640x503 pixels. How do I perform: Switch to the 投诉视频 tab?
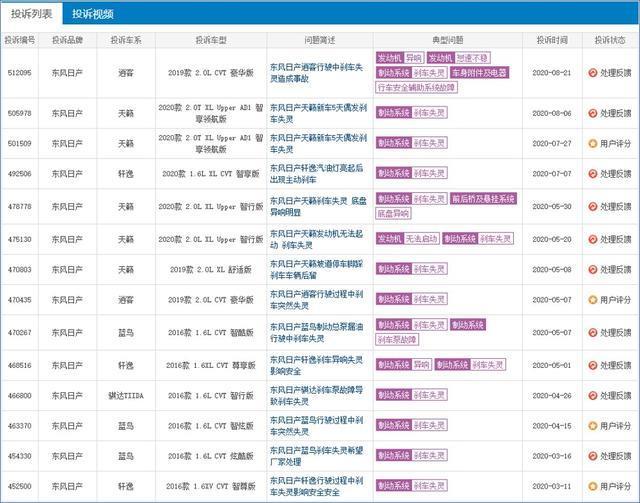[x=93, y=14]
